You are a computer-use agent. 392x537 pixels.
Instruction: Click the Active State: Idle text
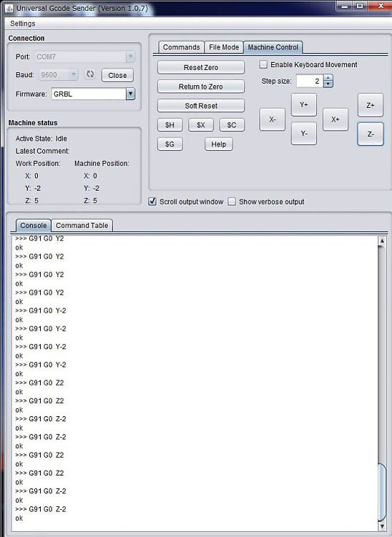point(41,139)
